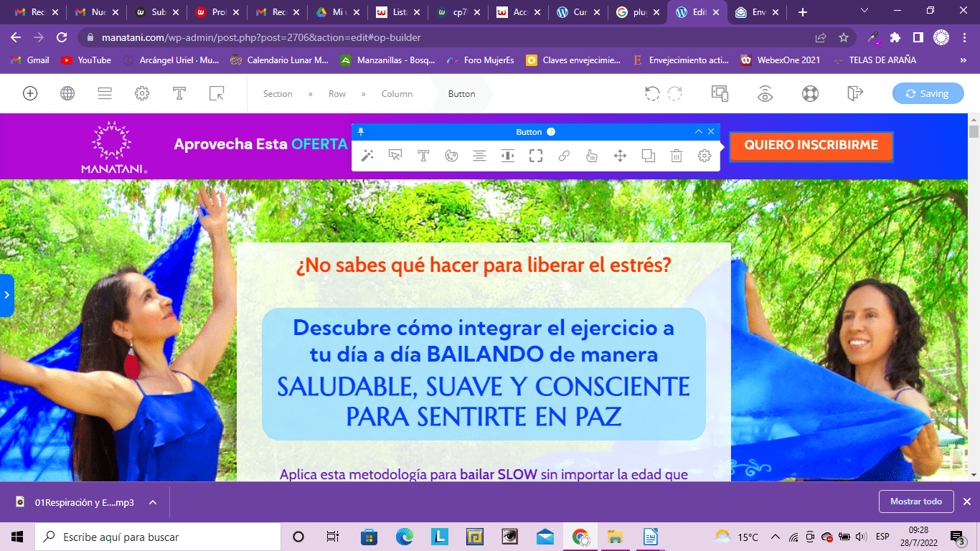Reload the page in browser
The height and width of the screenshot is (551, 980).
click(x=62, y=37)
